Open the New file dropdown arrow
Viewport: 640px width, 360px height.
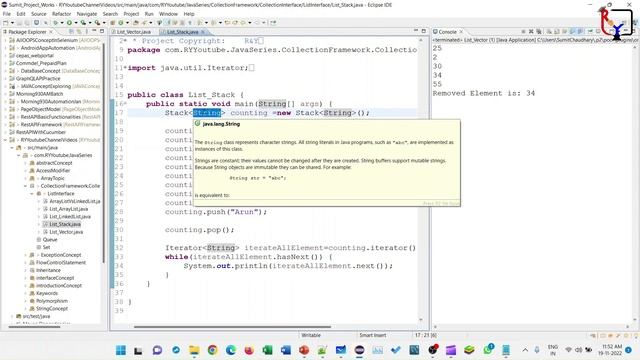[12, 23]
